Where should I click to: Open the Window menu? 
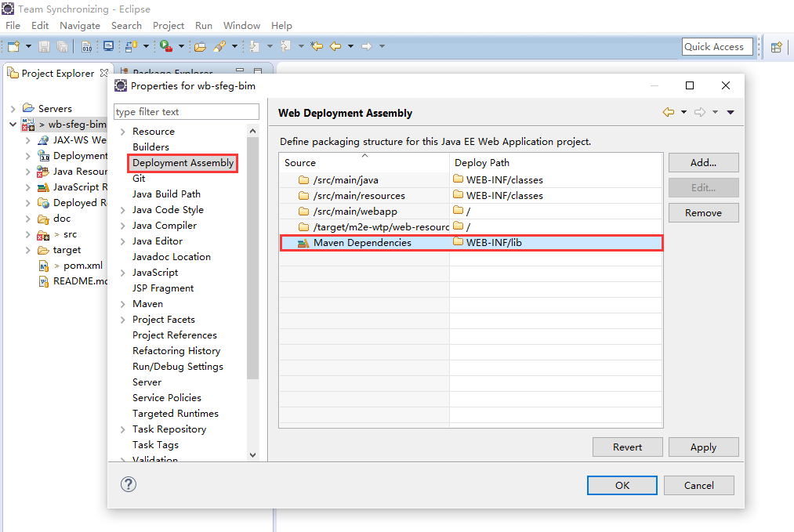click(241, 26)
